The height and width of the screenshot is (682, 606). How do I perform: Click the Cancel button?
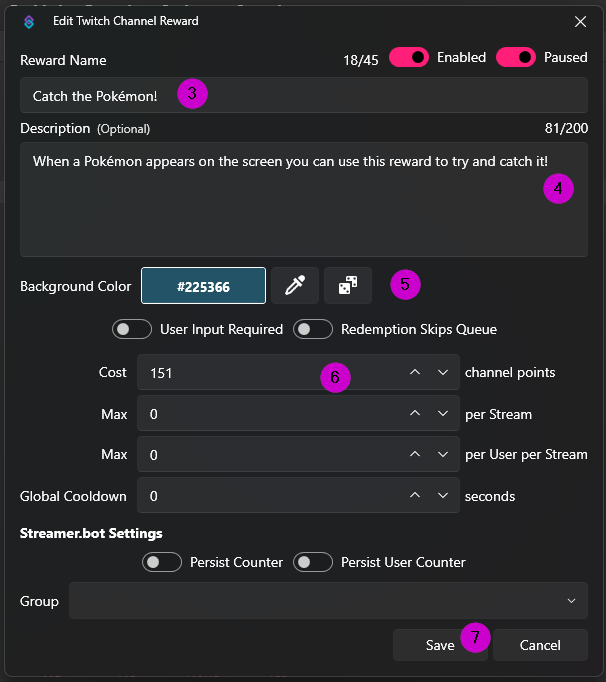540,645
